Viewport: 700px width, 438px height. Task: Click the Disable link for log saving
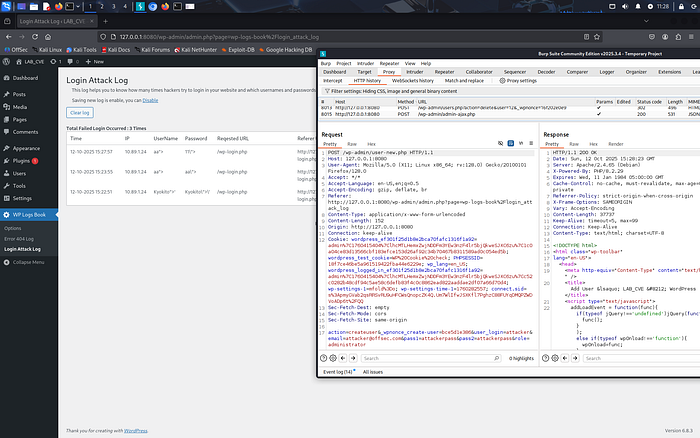coord(150,100)
